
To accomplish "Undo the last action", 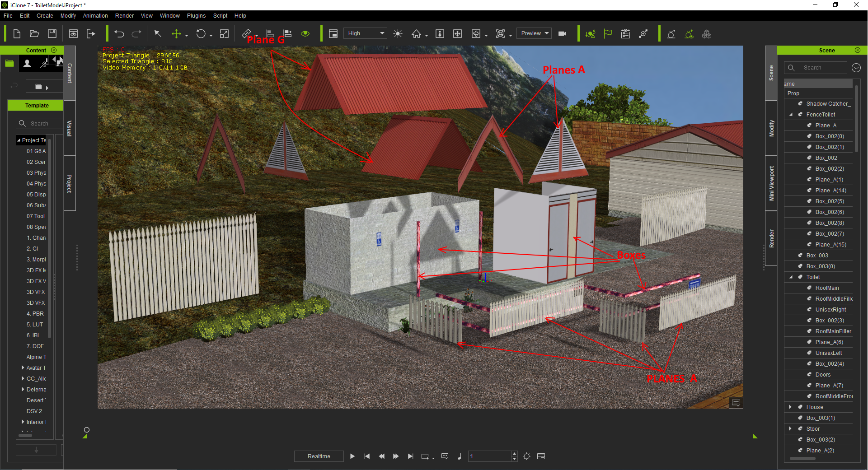I will coord(119,34).
